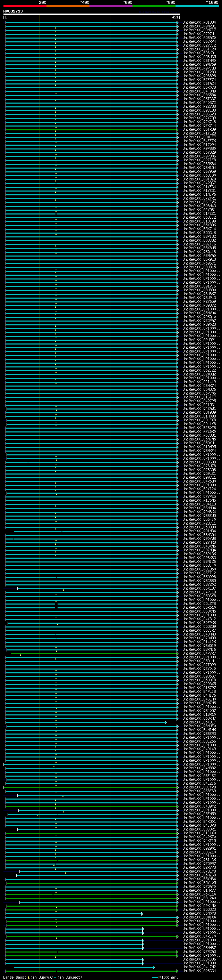Click the UniRef100_P59671 entry
Screen dimensions: 222x980
click(199, 263)
